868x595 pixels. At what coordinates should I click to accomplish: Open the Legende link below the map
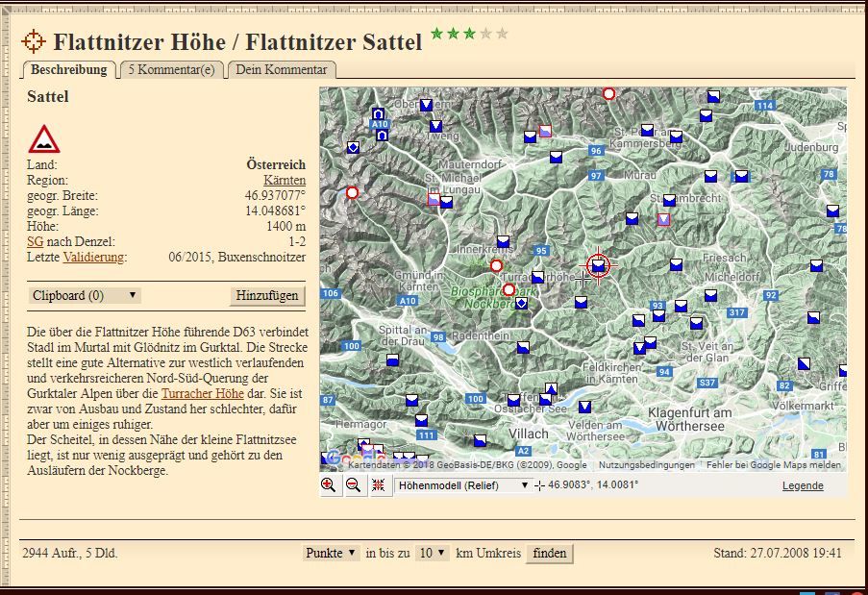point(802,485)
